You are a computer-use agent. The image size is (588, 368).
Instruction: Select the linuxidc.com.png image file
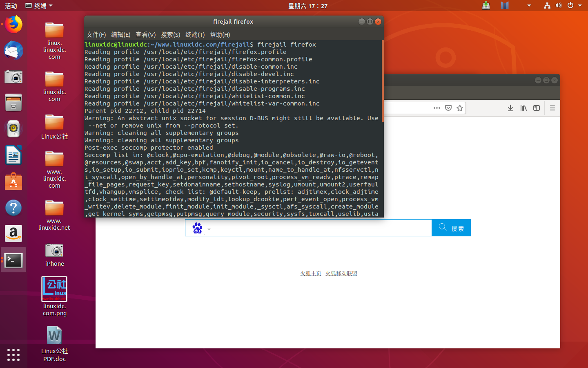point(54,296)
